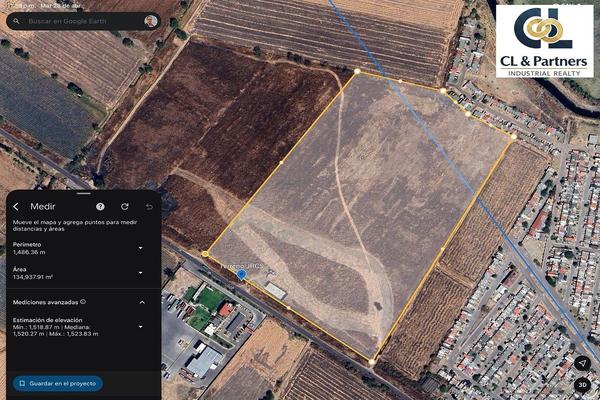Select the yellow starting vertex of polygon
Image resolution: width=600 pixels, height=400 pixels.
coord(205,254)
